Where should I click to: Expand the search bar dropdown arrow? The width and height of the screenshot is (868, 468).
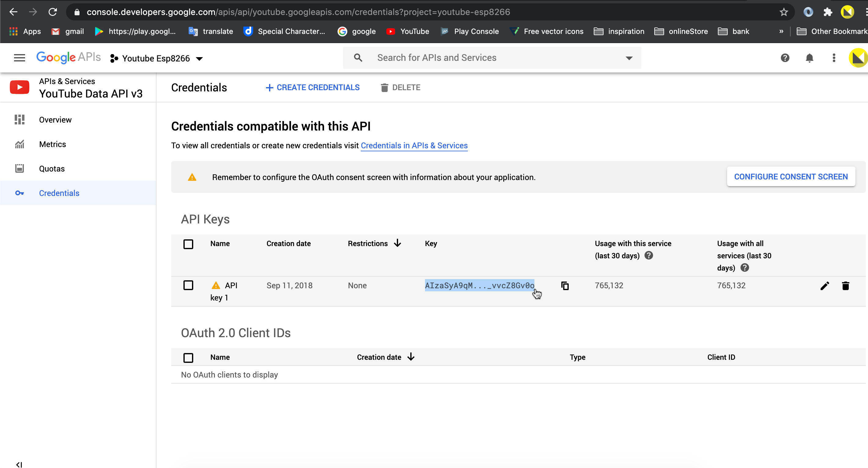click(629, 58)
